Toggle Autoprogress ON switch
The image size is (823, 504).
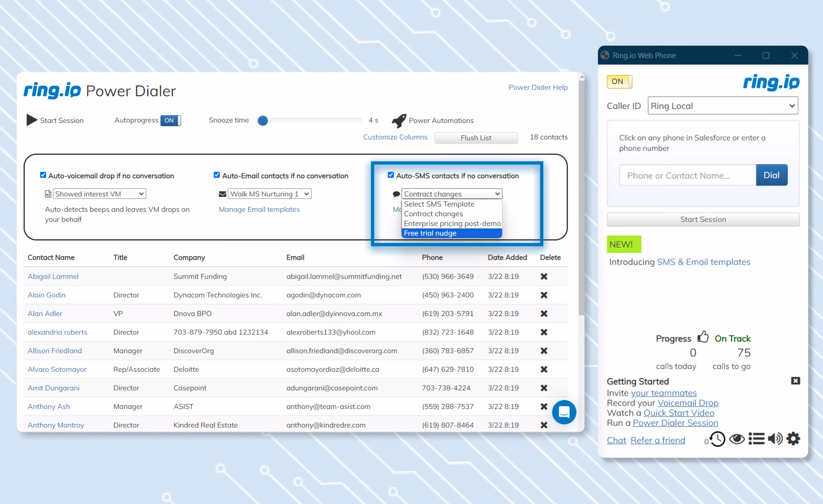coord(170,120)
